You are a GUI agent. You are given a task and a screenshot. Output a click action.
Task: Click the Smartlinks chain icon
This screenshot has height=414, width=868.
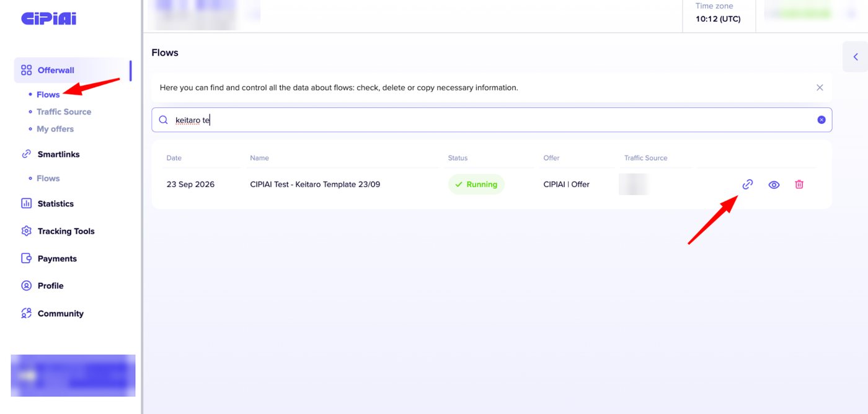pyautogui.click(x=26, y=154)
